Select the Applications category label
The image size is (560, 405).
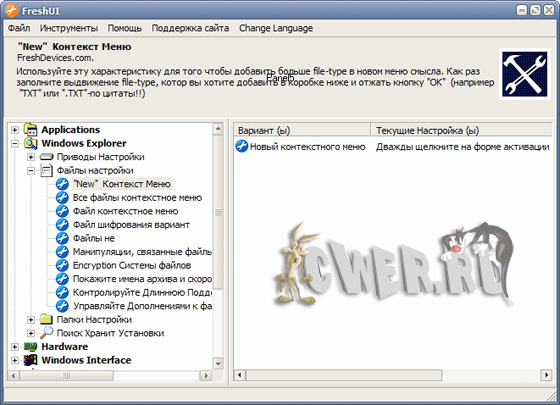pyautogui.click(x=70, y=130)
